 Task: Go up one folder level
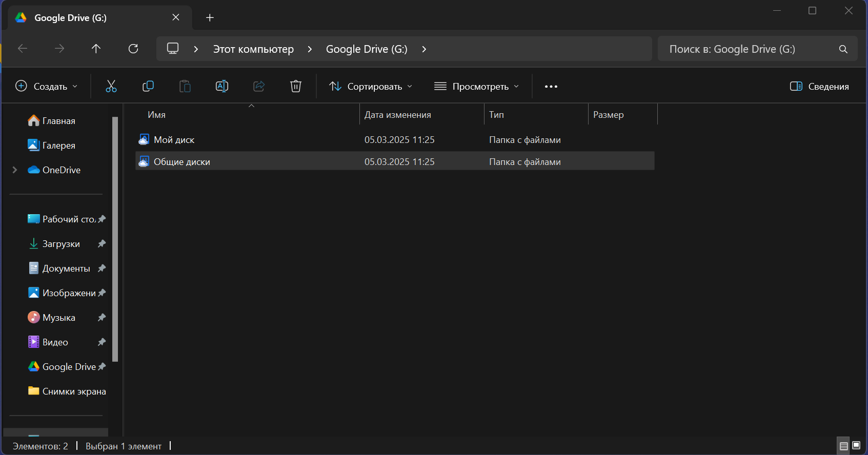coord(96,49)
